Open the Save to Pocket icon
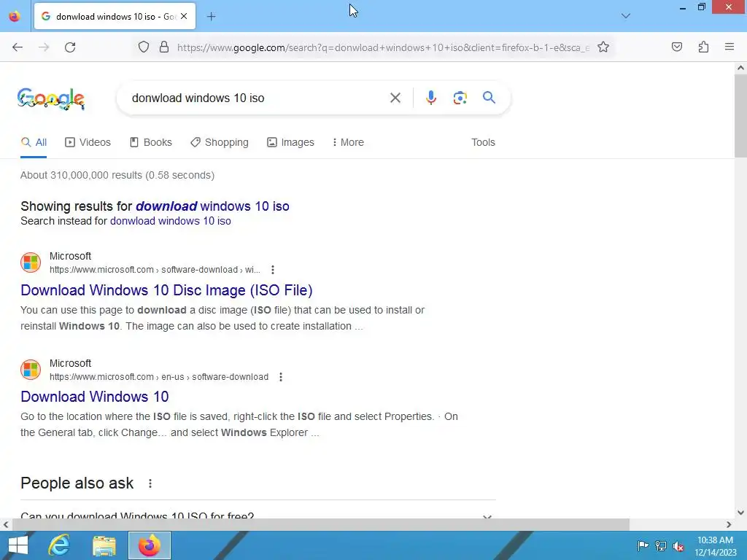747x560 pixels. point(676,47)
